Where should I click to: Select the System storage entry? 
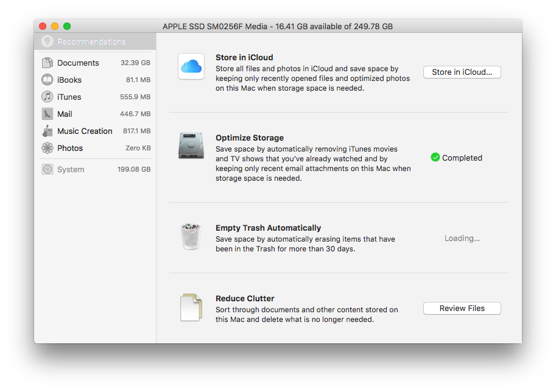pyautogui.click(x=71, y=169)
